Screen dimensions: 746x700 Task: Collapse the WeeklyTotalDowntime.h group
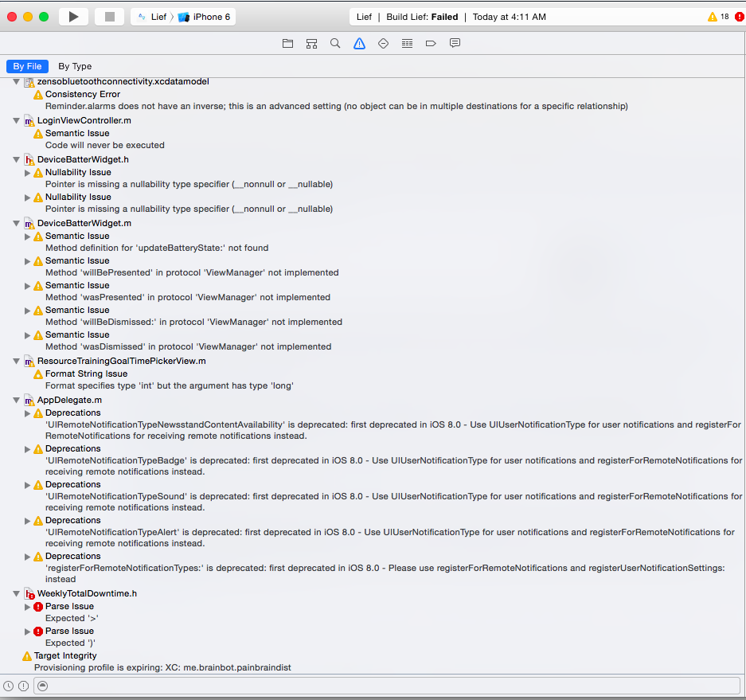(16, 594)
